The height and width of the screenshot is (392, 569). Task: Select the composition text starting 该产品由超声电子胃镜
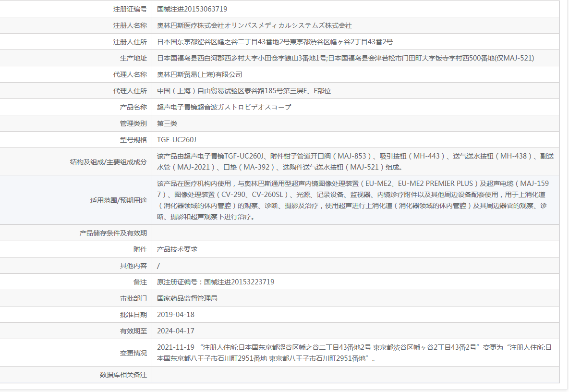[x=355, y=161]
